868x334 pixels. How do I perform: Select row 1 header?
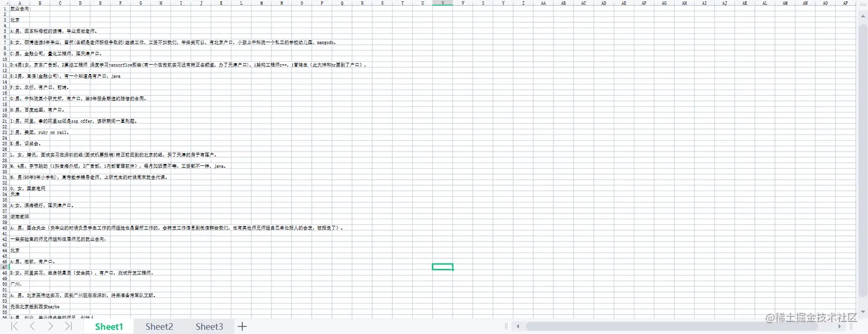point(5,9)
